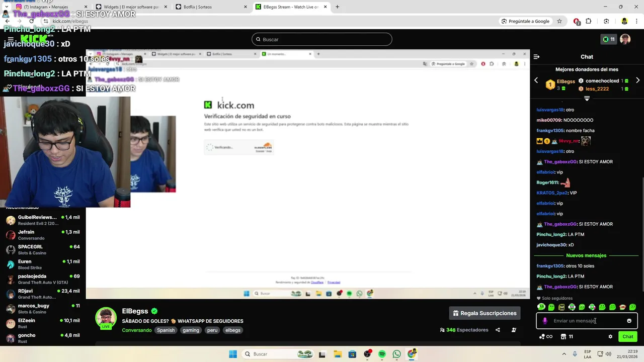Open the tab search dropdown in Chrome
The height and width of the screenshot is (362, 644).
click(x=6, y=7)
